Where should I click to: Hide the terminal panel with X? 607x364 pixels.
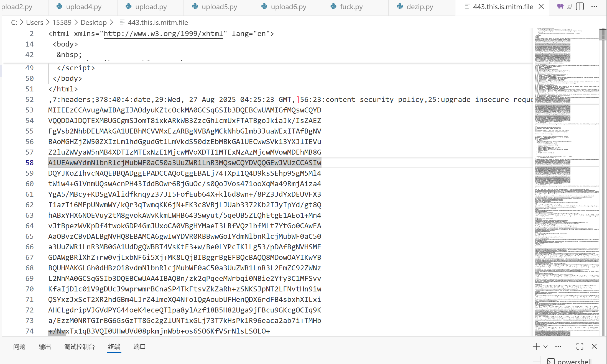pos(594,346)
